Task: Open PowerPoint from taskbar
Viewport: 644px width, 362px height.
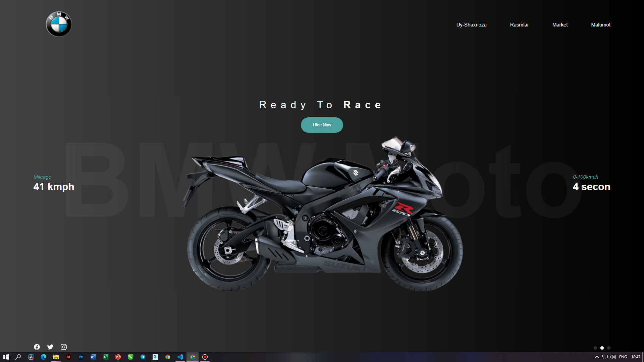Action: tap(118, 357)
